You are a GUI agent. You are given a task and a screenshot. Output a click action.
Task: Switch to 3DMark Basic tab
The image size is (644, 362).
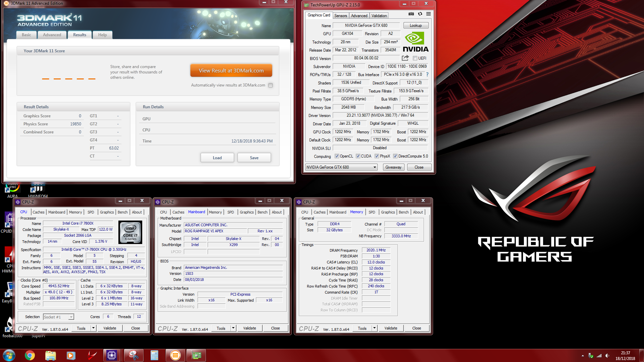tap(26, 35)
